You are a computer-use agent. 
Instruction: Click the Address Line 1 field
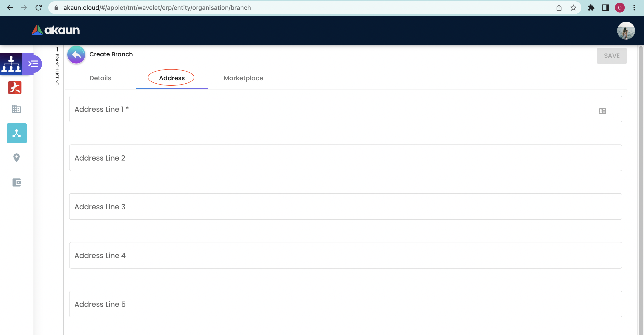click(x=325, y=109)
